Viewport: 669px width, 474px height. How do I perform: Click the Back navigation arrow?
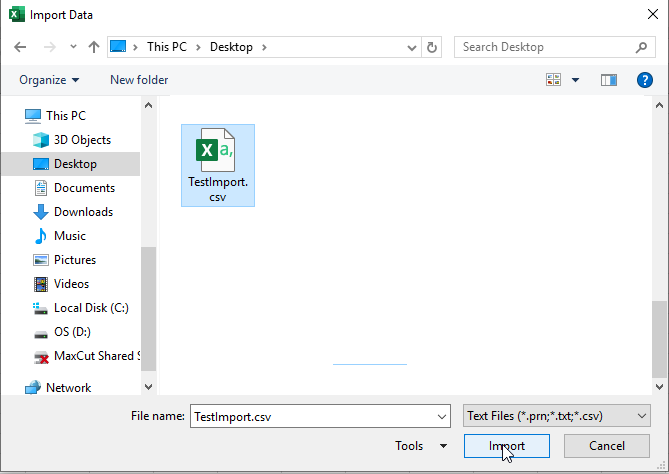(20, 47)
